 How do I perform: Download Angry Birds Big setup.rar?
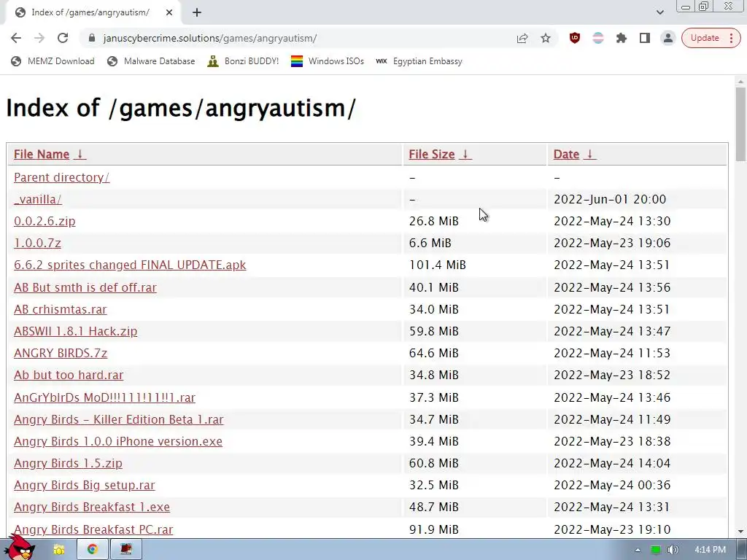coord(85,485)
